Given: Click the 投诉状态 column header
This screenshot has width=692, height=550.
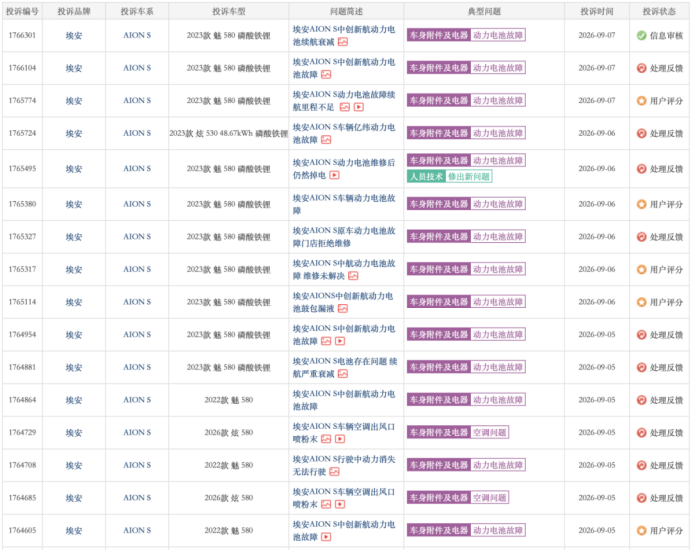Looking at the screenshot, I should click(x=659, y=11).
